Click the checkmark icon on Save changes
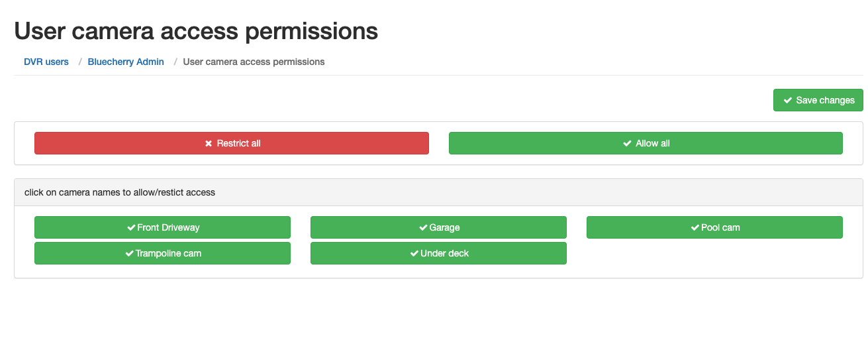The width and height of the screenshot is (868, 350). [788, 100]
